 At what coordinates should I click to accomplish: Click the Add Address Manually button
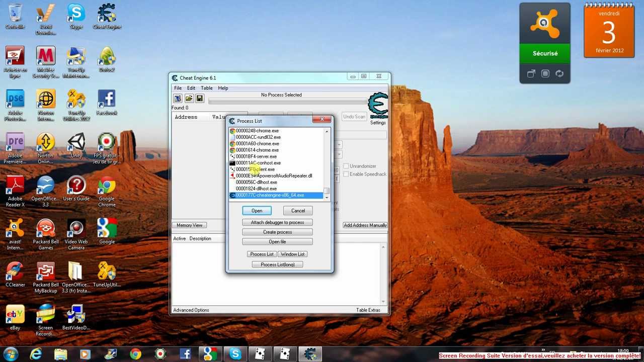click(x=365, y=225)
